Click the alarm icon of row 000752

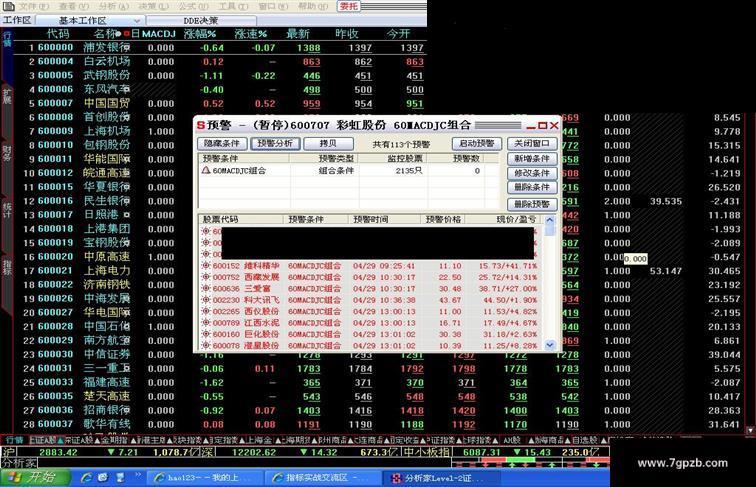[206, 277]
